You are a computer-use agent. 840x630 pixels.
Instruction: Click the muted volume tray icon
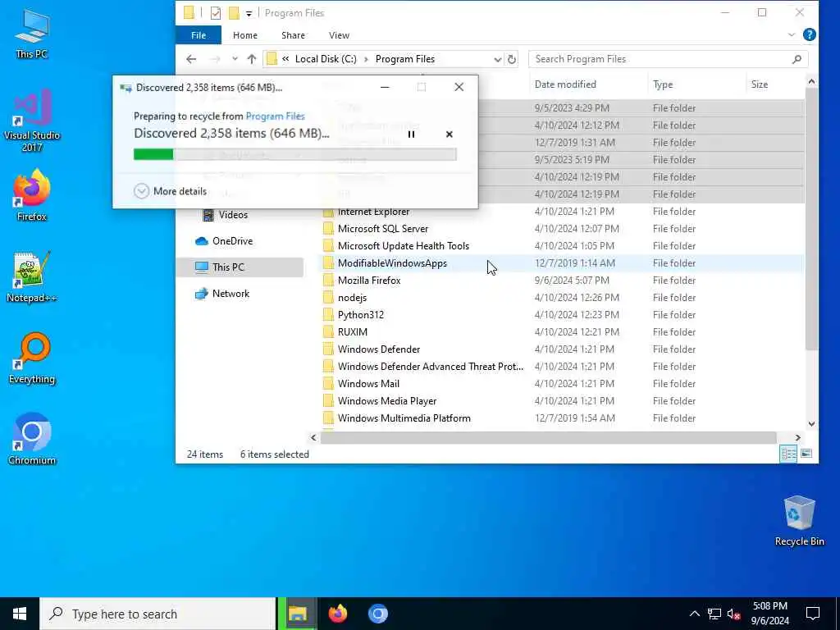pos(734,614)
